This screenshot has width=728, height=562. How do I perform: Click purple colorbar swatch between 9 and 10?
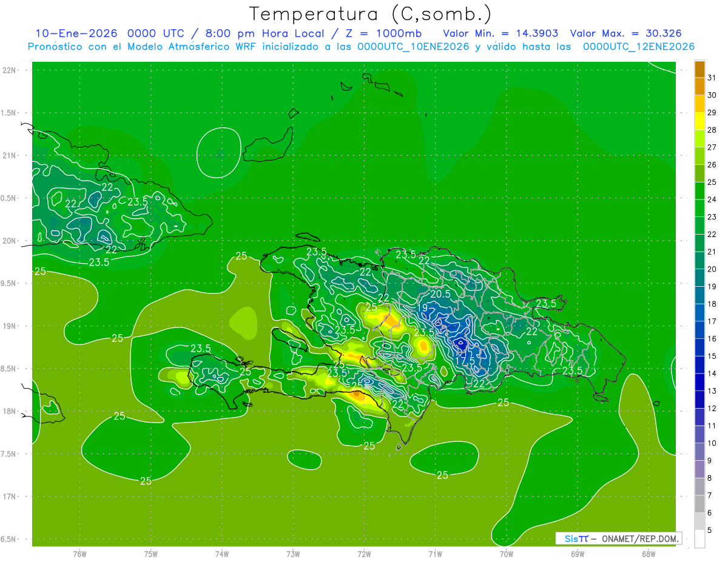point(699,452)
